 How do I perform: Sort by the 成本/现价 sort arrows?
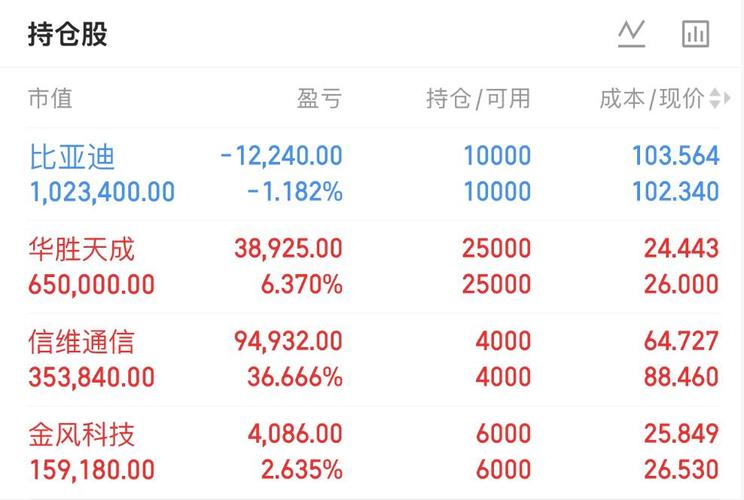point(719,99)
